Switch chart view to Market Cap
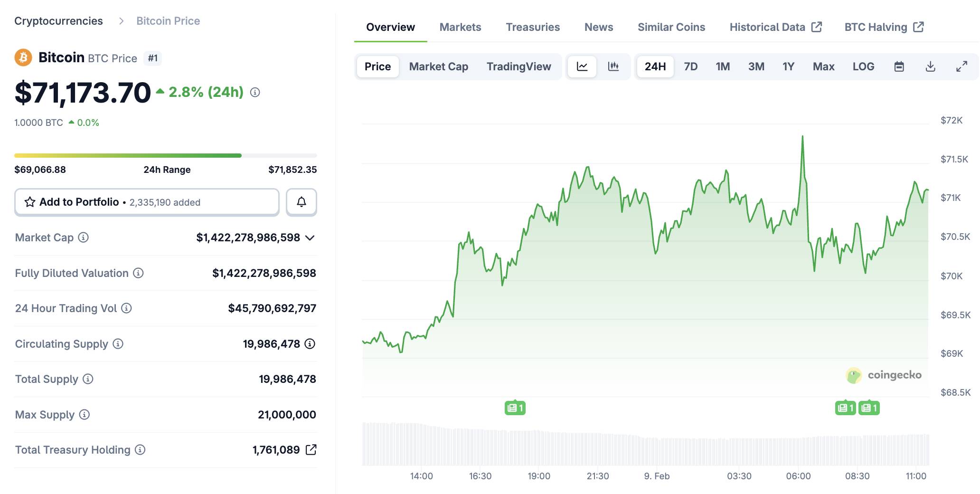980x494 pixels. click(438, 66)
